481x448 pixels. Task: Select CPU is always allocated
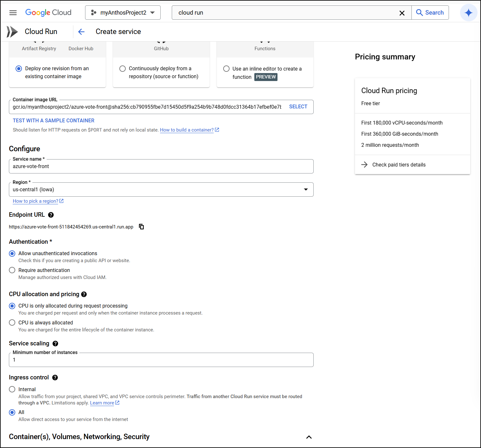pyautogui.click(x=12, y=322)
